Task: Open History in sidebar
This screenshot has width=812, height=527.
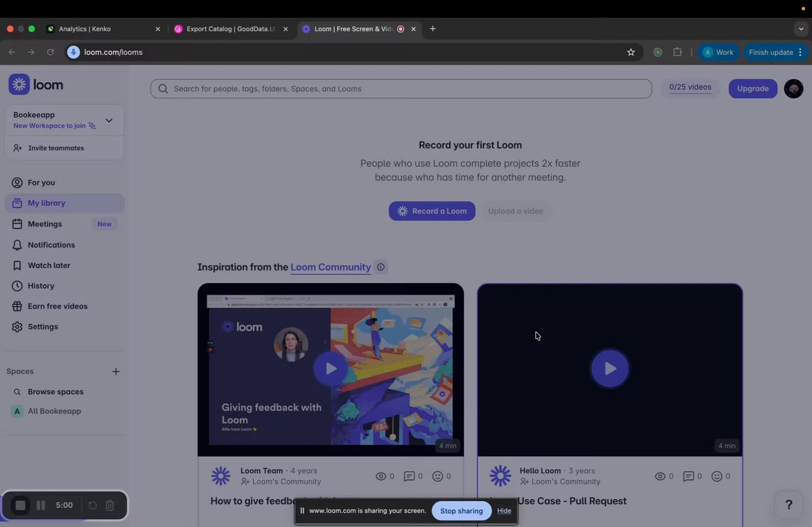Action: pos(41,286)
